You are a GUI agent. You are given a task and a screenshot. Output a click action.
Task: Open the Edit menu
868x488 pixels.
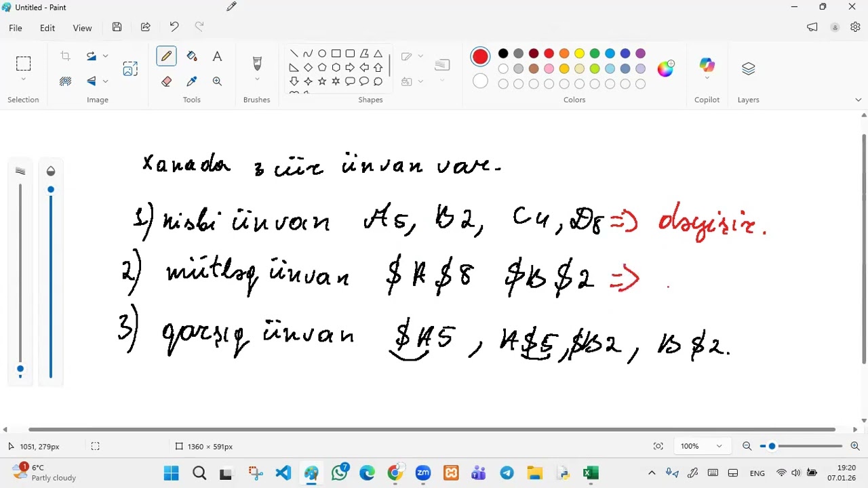(x=47, y=28)
